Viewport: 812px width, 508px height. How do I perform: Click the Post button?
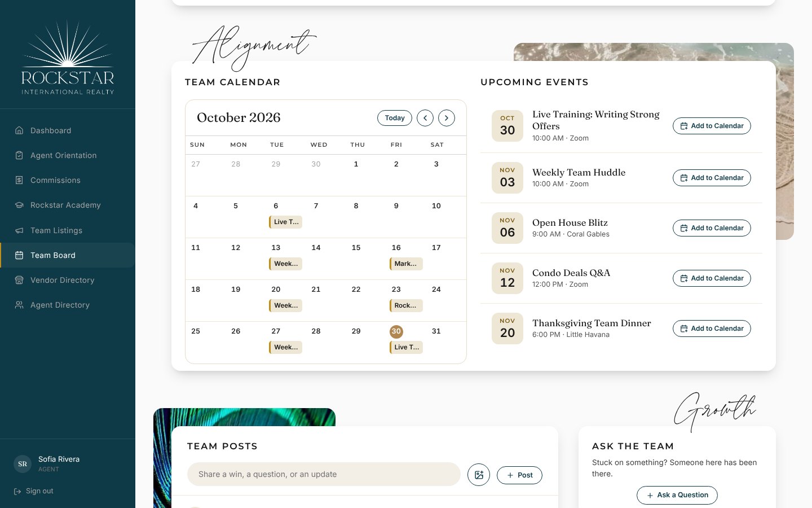(x=519, y=475)
